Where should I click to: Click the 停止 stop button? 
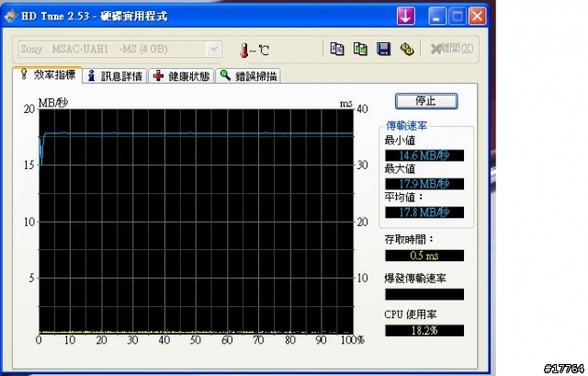(x=426, y=101)
